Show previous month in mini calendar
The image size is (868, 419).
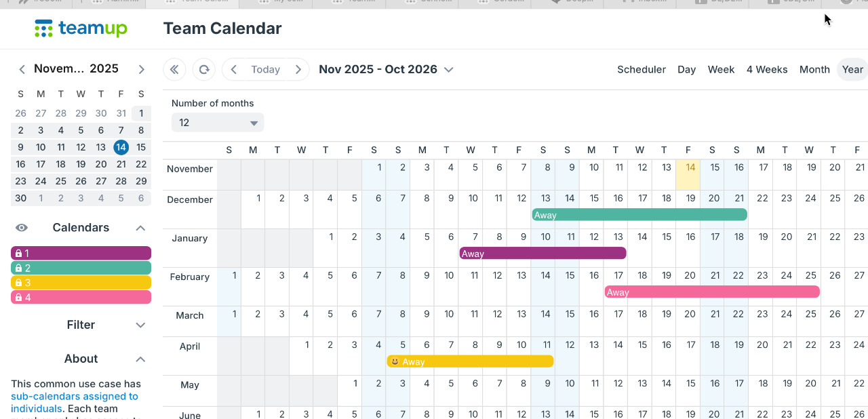[22, 69]
